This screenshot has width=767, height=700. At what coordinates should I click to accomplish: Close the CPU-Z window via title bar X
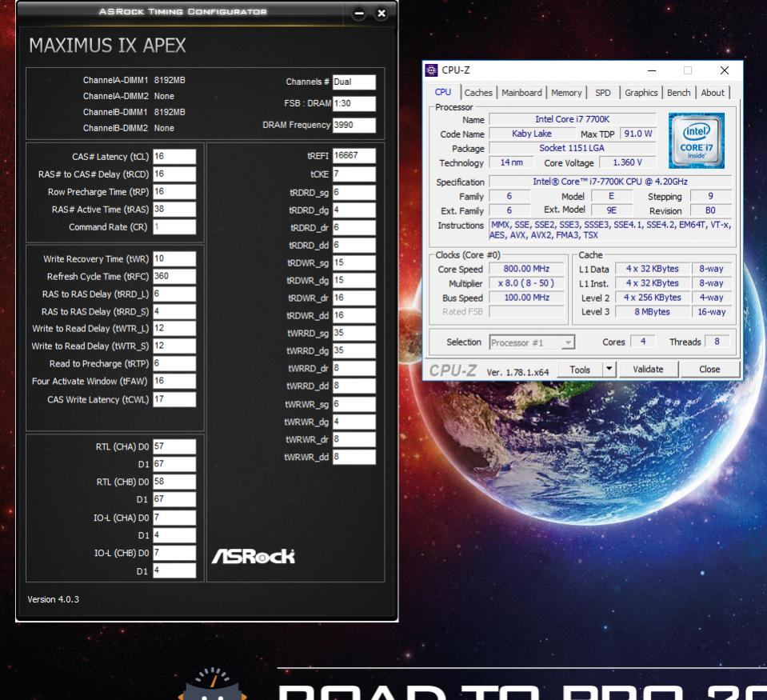(x=725, y=70)
